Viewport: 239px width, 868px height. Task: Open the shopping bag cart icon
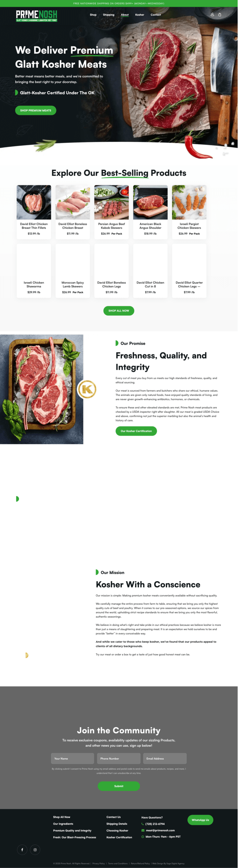220,15
